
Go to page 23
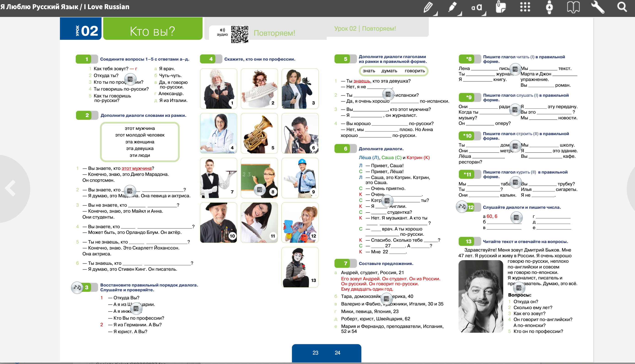[x=315, y=353]
